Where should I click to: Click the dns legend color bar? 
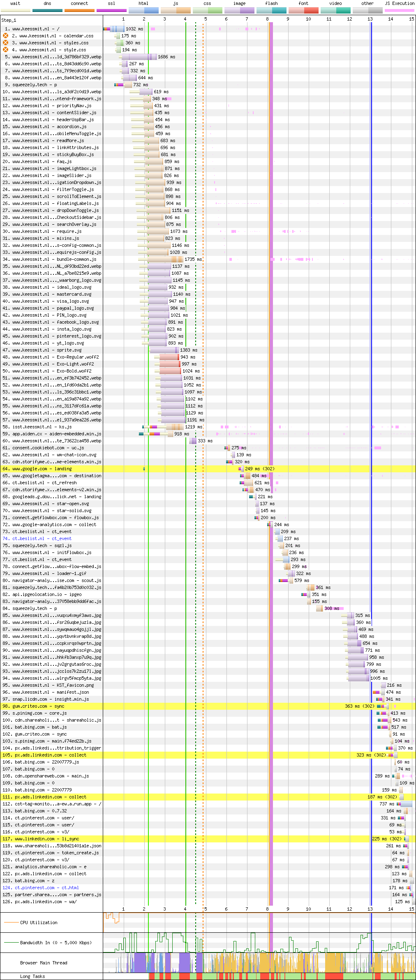47,10
